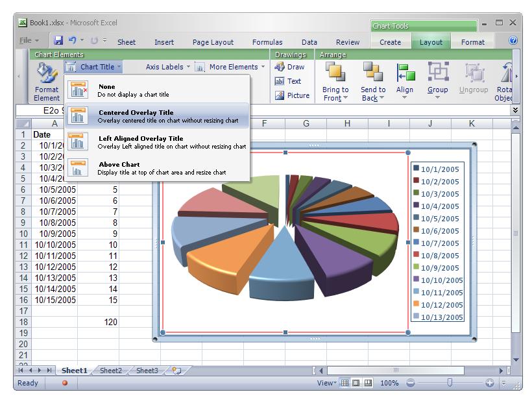Jump to first sheet navigation arrow
The height and width of the screenshot is (403, 532).
point(21,371)
